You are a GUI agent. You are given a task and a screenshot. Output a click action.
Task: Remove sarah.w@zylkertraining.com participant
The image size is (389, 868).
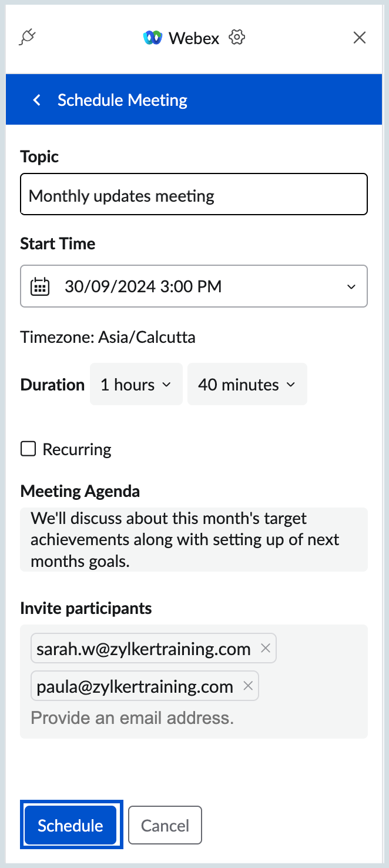[266, 648]
